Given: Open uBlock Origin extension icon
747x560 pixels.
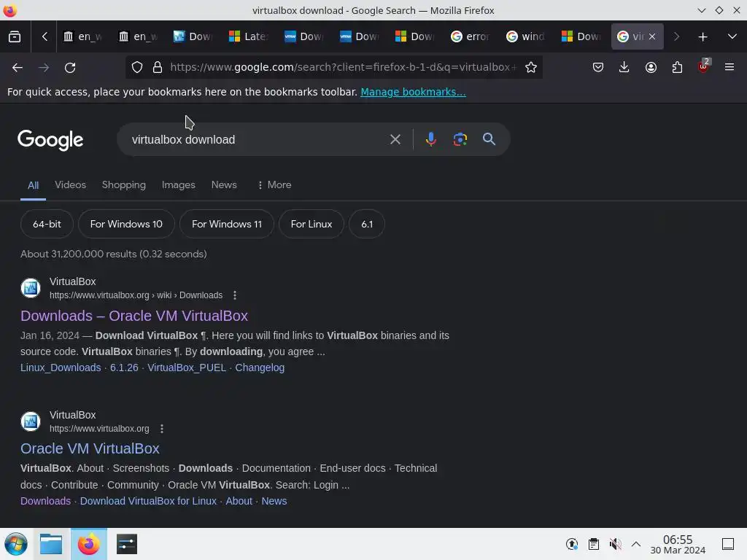Looking at the screenshot, I should [x=704, y=66].
